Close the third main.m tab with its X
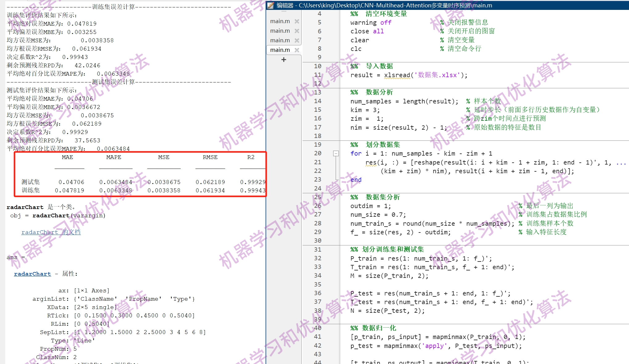The width and height of the screenshot is (629, 364). pos(297,40)
